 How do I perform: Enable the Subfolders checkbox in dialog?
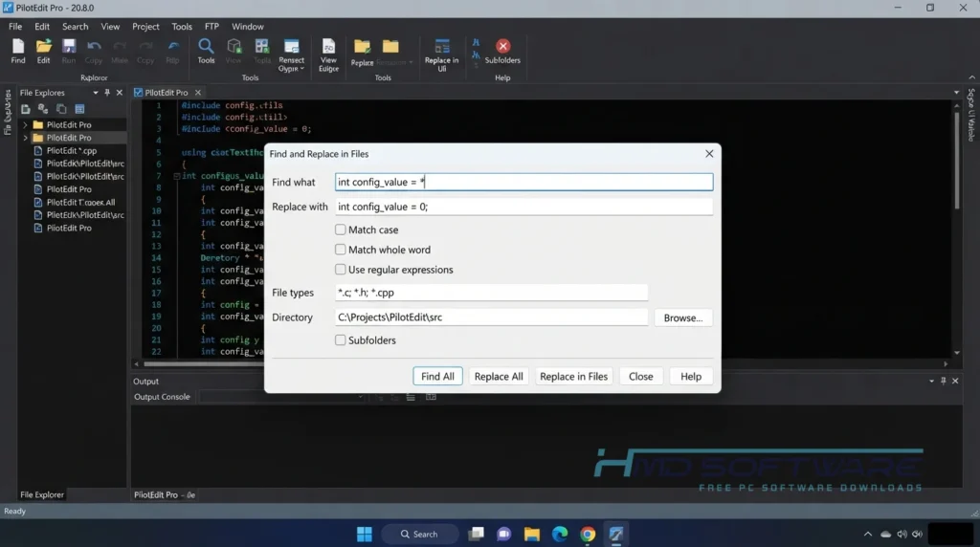(x=340, y=340)
